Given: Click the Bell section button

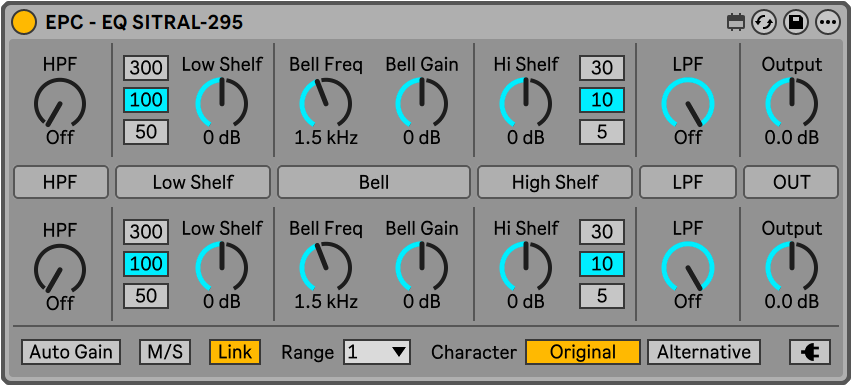Looking at the screenshot, I should [374, 182].
